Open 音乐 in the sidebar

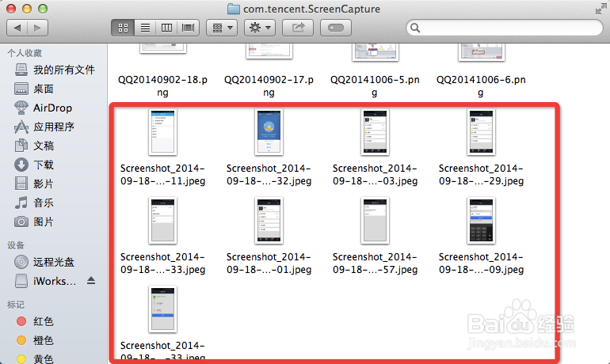point(34,203)
